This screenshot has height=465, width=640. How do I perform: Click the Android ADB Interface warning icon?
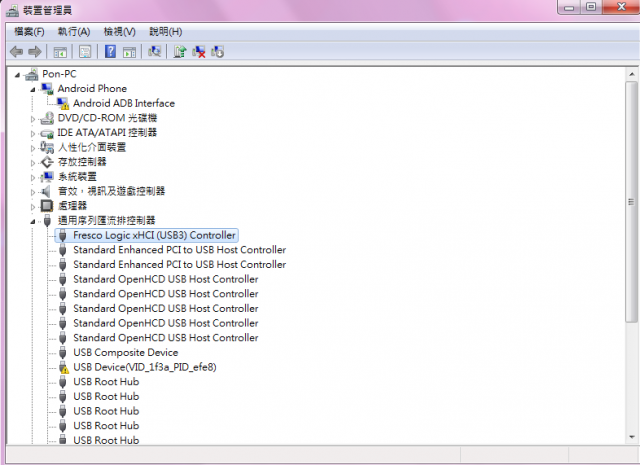pos(63,104)
